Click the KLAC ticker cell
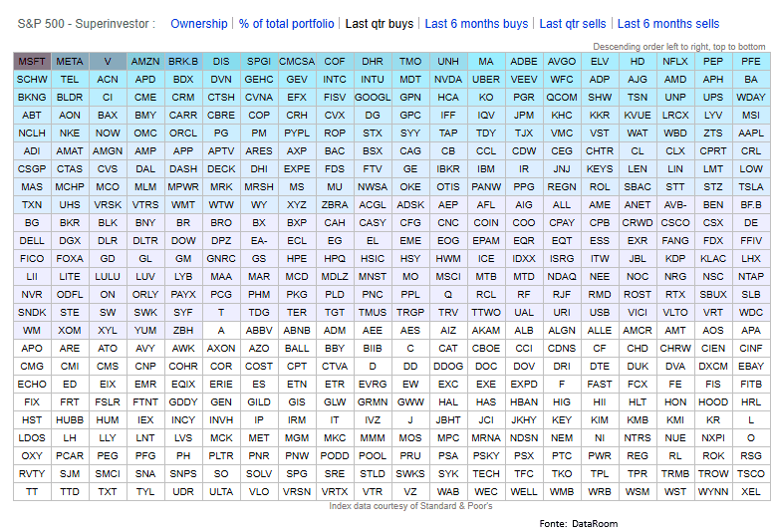This screenshot has height=532, width=773. 713,258
